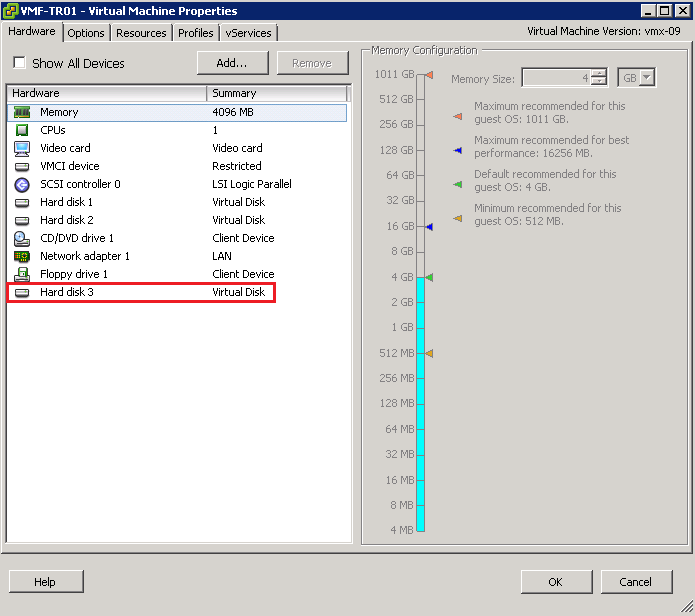Sort list by the Summary column header
The height and width of the screenshot is (616, 695).
tap(275, 93)
